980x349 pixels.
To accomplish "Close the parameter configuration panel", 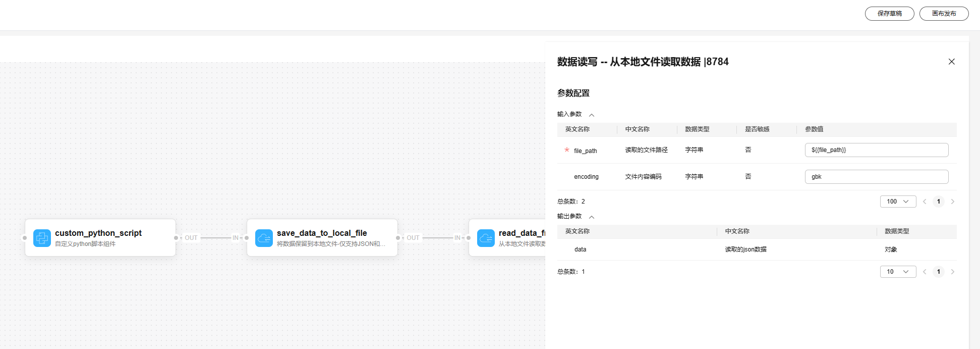I will [951, 62].
